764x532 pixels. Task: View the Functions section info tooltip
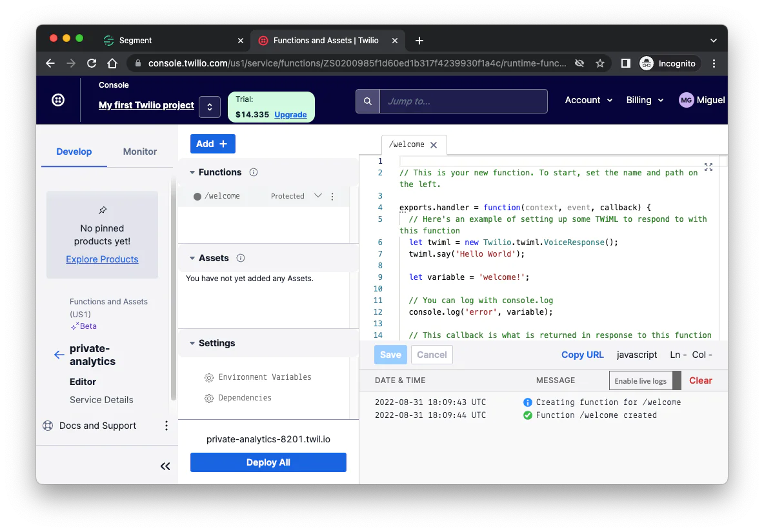click(252, 172)
